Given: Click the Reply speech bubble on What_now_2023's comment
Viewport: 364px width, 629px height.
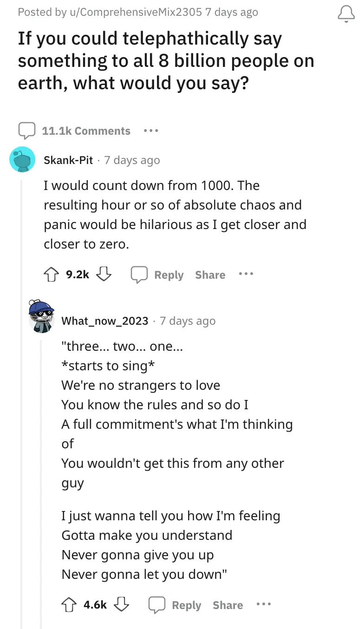Looking at the screenshot, I should [x=157, y=604].
